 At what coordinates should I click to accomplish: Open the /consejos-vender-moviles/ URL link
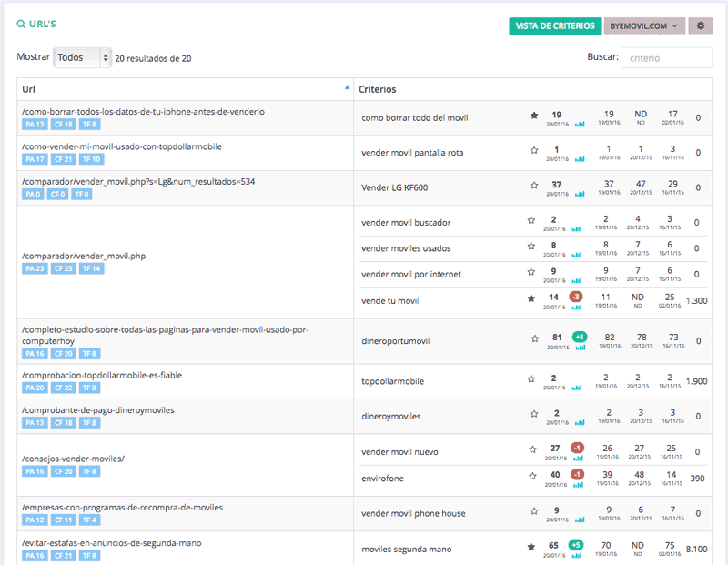coord(73,459)
